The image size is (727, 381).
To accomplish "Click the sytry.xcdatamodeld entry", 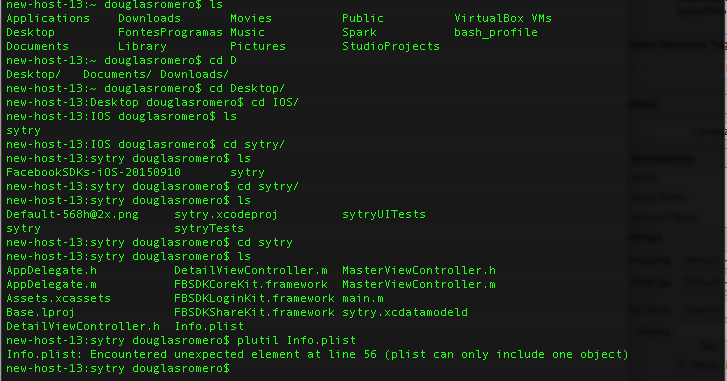I will [x=405, y=312].
